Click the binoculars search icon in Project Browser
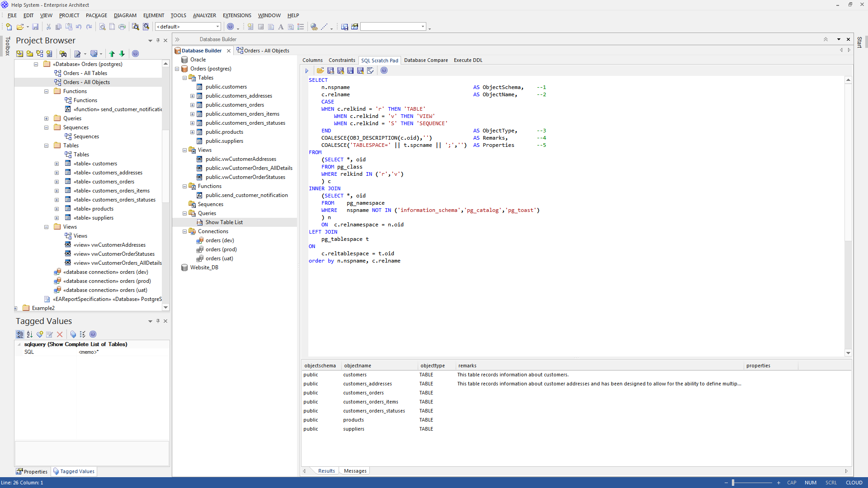 tap(63, 54)
